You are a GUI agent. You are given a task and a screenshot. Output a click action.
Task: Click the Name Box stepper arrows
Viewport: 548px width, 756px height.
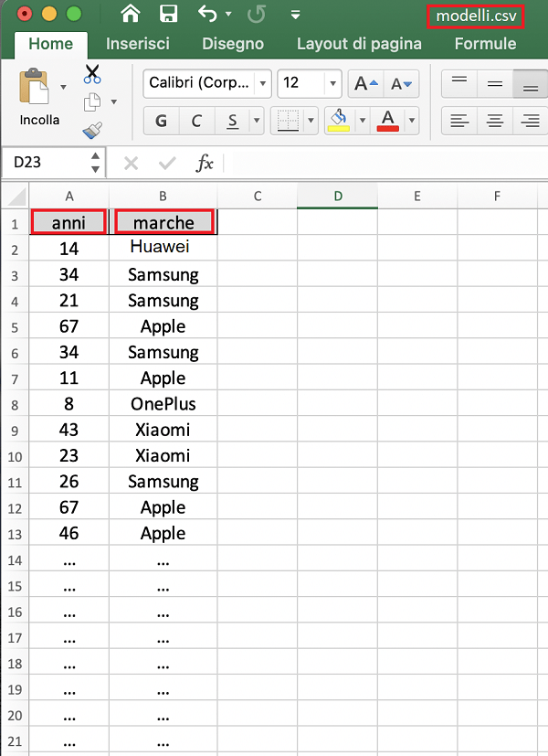click(x=95, y=163)
